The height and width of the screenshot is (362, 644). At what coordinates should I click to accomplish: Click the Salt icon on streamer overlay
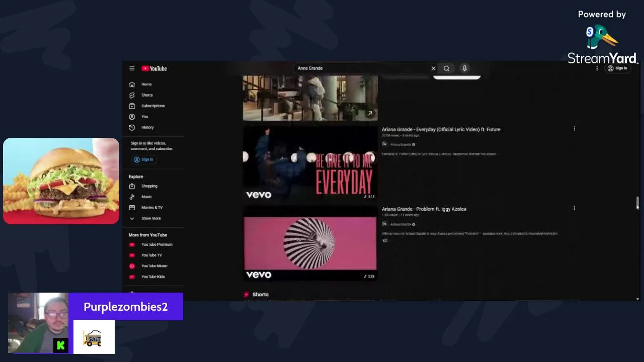point(94,337)
